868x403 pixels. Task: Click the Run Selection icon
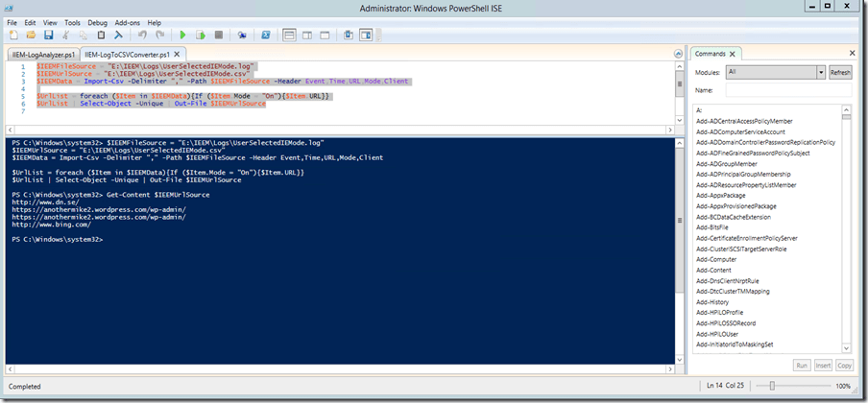tap(200, 35)
